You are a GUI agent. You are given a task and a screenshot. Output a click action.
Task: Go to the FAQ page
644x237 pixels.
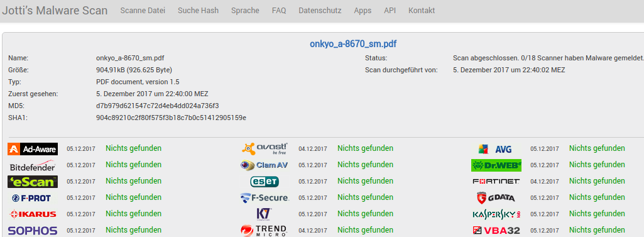[279, 11]
